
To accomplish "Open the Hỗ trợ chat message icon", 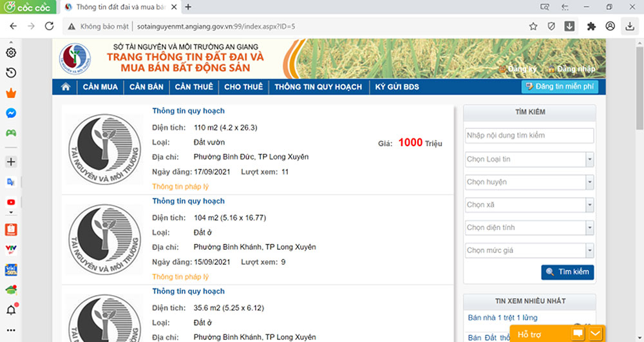I will [578, 334].
